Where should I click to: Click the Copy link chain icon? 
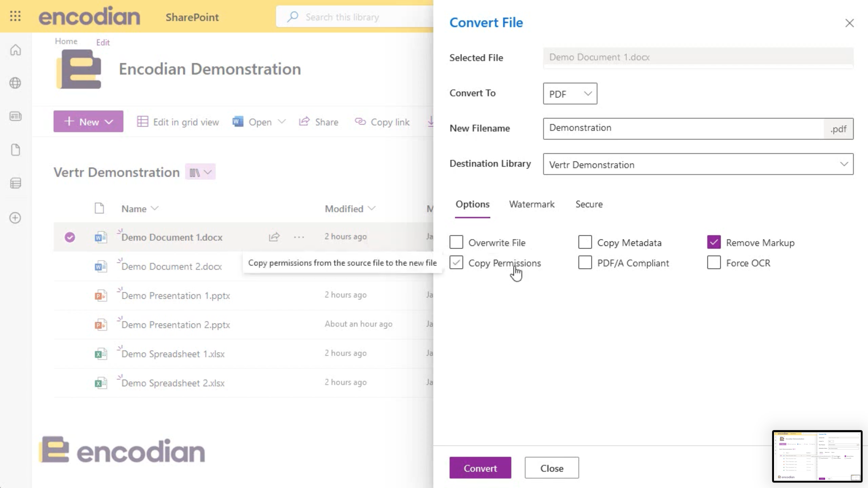coord(360,122)
